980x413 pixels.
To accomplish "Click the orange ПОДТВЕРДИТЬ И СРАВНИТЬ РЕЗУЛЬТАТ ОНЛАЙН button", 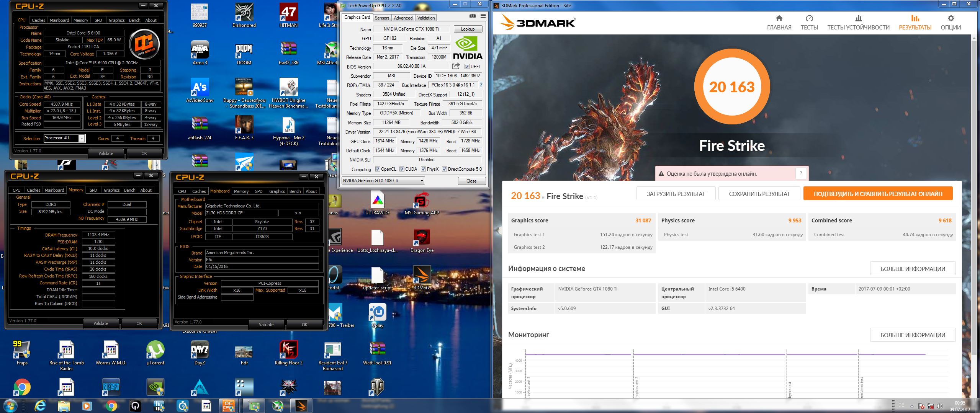I will [878, 194].
